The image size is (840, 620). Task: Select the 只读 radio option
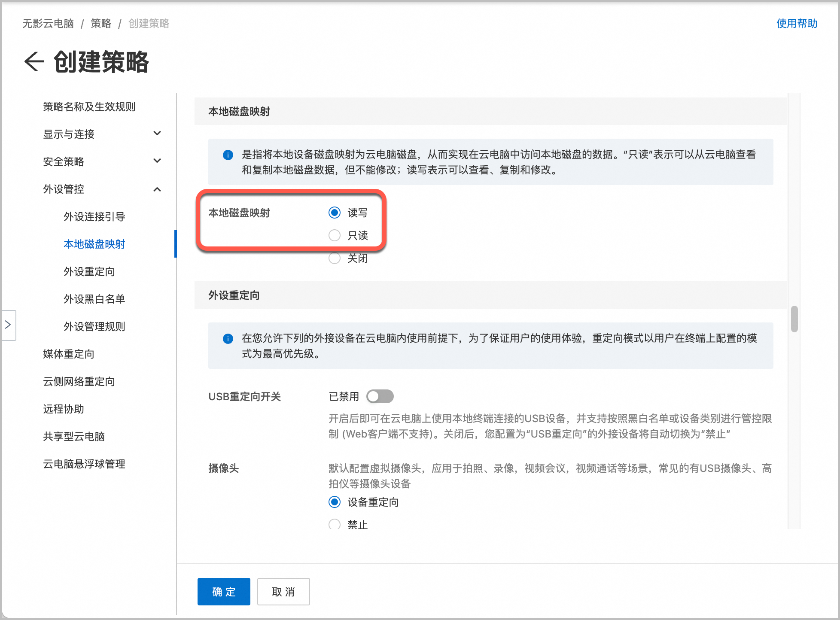click(335, 235)
